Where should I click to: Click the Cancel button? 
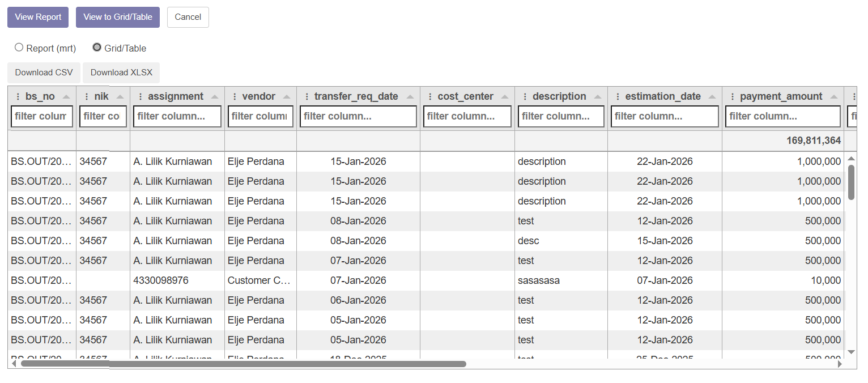[x=188, y=17]
